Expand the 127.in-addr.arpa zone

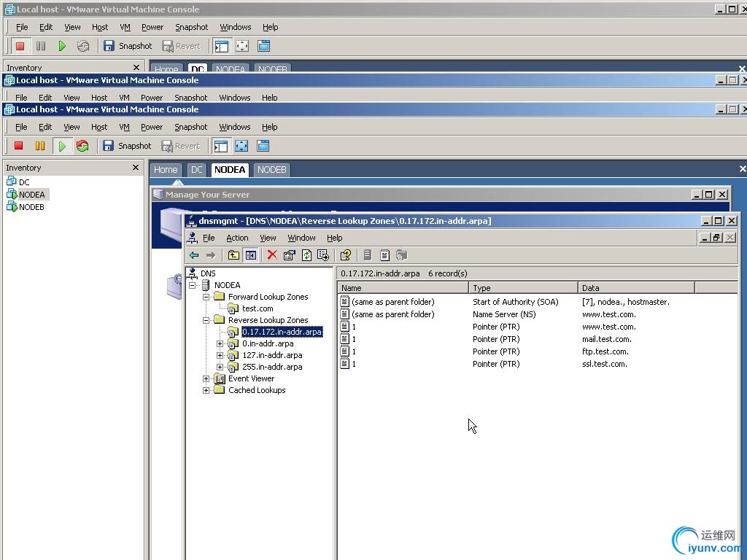point(220,355)
